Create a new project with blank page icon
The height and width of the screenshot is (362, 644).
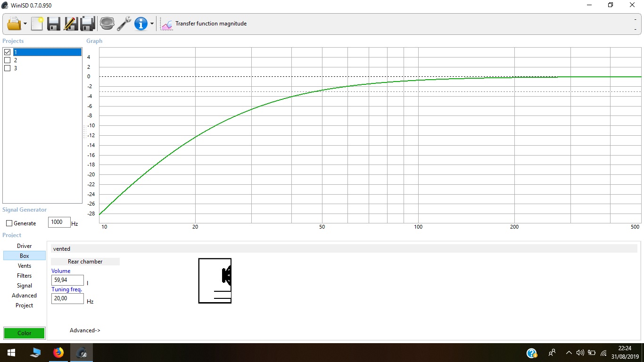37,24
